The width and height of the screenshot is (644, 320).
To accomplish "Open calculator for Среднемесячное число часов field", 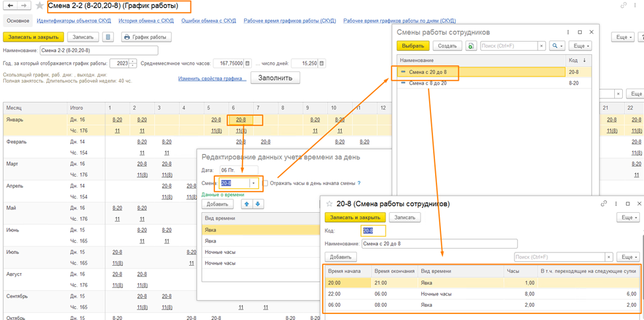I will (247, 63).
